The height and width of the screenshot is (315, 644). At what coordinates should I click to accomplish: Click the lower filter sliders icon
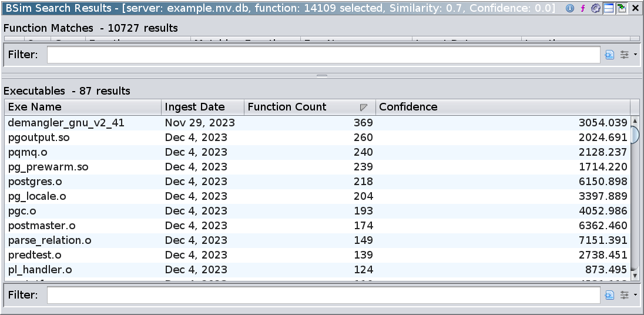click(x=624, y=295)
